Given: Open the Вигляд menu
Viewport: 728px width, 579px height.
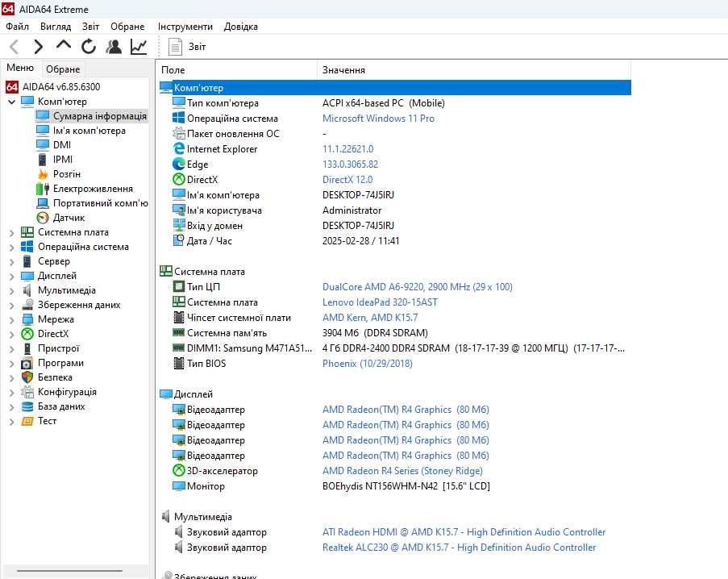Looking at the screenshot, I should (56, 27).
